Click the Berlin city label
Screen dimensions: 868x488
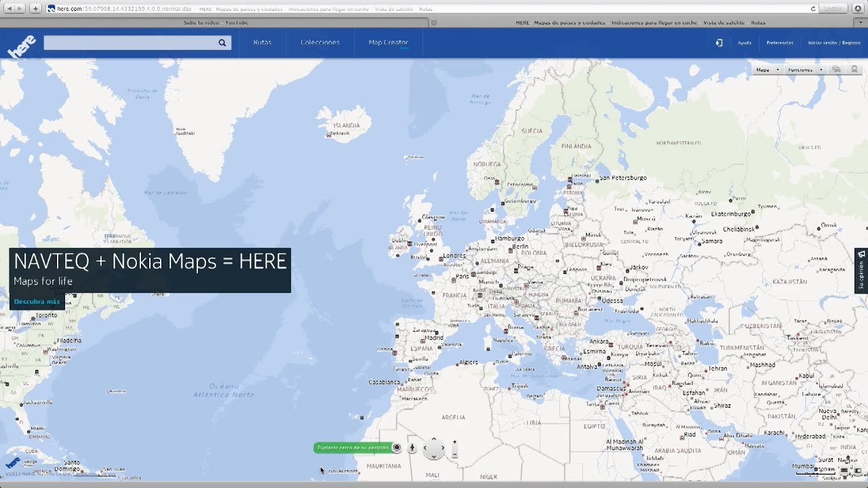click(x=521, y=246)
